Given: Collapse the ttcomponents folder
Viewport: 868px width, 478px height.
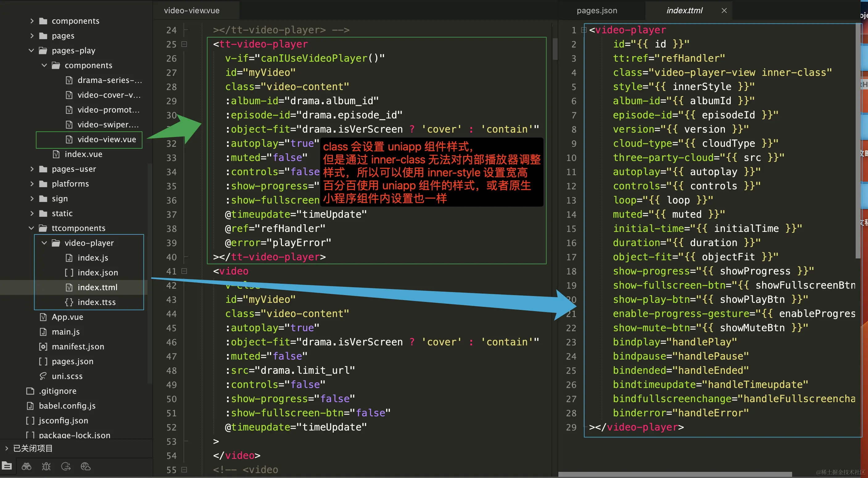Looking at the screenshot, I should (x=32, y=228).
